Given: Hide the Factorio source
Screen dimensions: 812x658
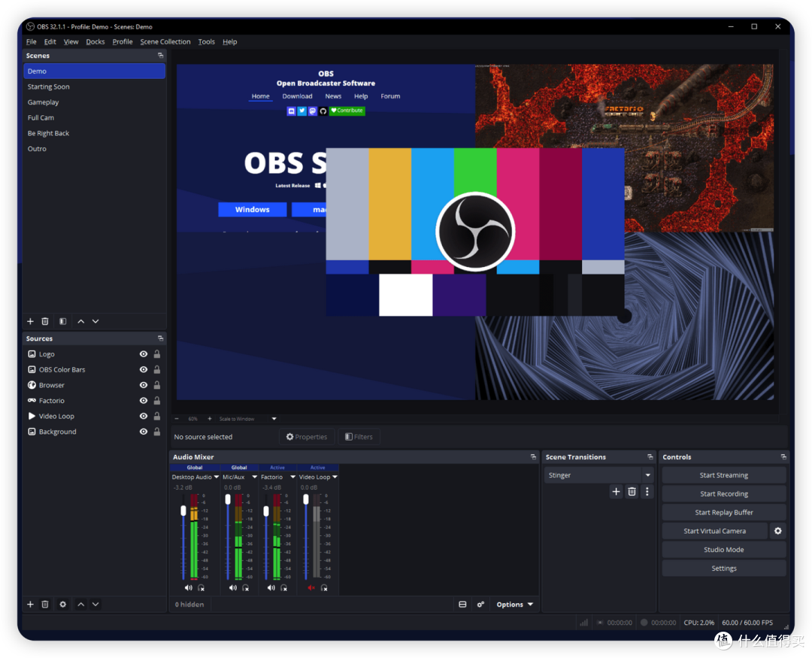Looking at the screenshot, I should click(144, 401).
